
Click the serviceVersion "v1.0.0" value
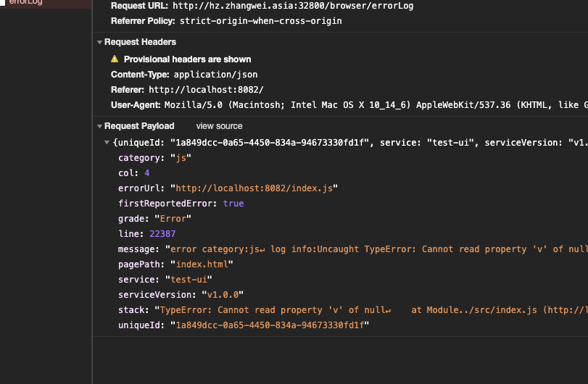coord(223,295)
